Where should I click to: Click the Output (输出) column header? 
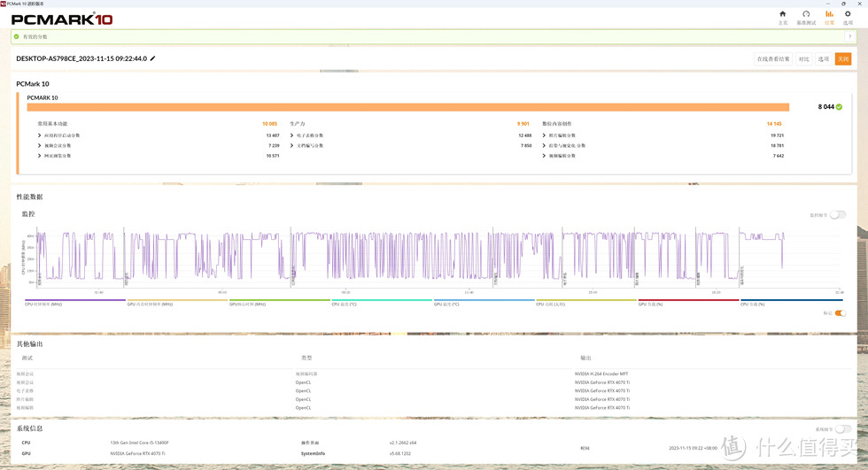(x=585, y=358)
